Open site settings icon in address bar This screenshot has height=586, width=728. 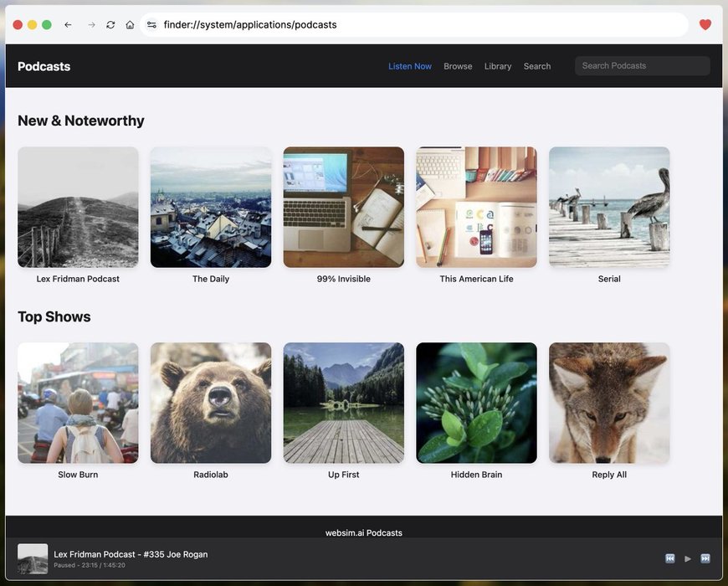pos(151,24)
